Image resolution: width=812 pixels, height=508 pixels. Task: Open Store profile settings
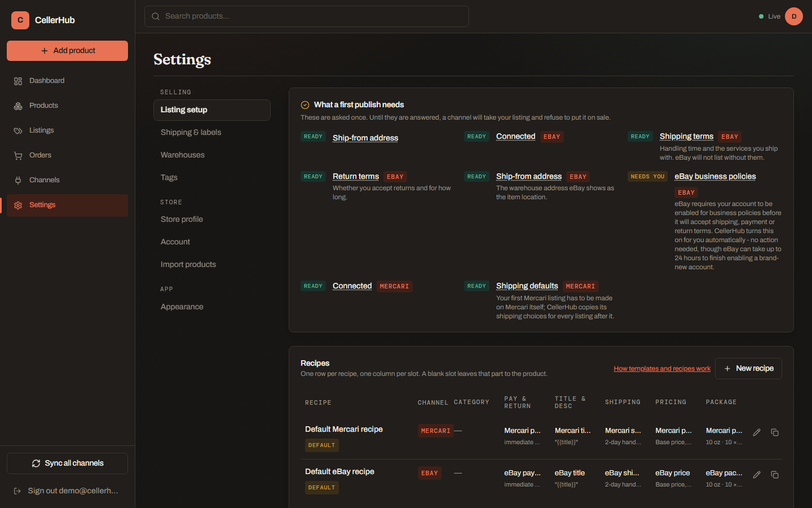click(212, 220)
